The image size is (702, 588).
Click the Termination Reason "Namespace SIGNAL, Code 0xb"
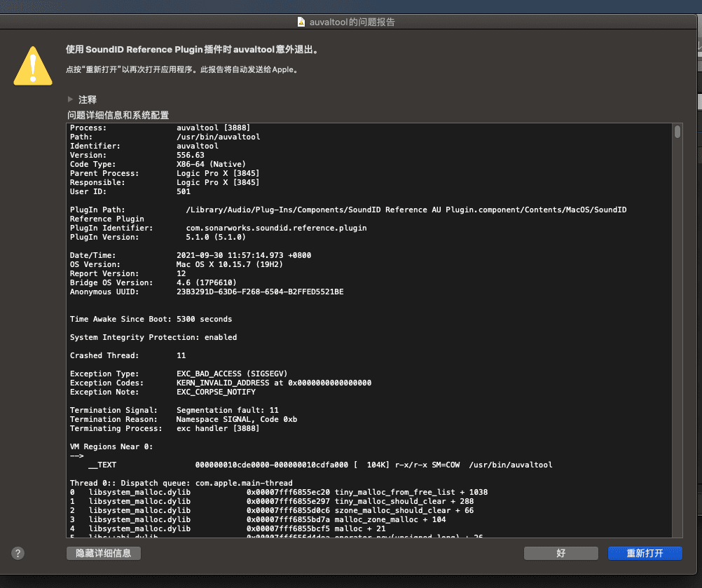coord(236,419)
